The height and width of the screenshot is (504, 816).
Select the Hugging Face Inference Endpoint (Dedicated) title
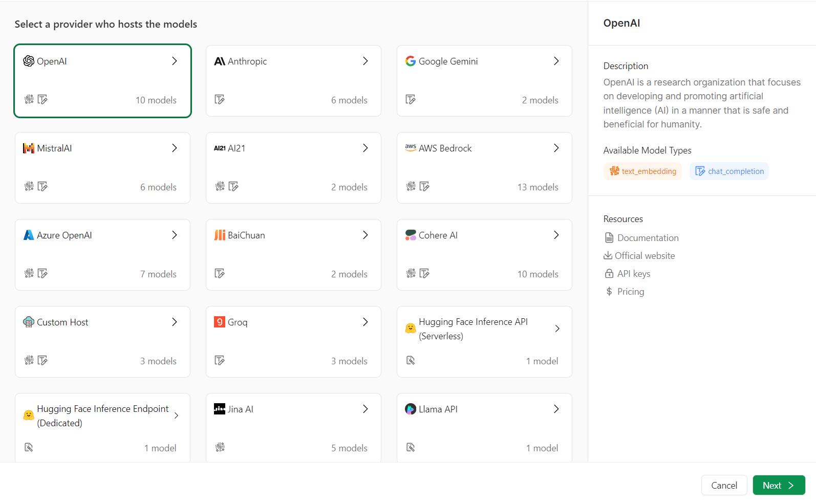pos(102,415)
